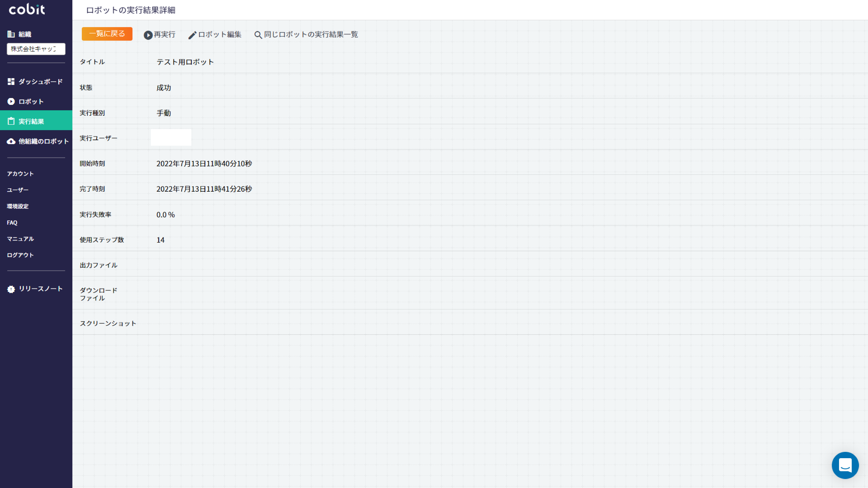Open the FAQ link
Image resolution: width=868 pixels, height=488 pixels.
click(12, 223)
